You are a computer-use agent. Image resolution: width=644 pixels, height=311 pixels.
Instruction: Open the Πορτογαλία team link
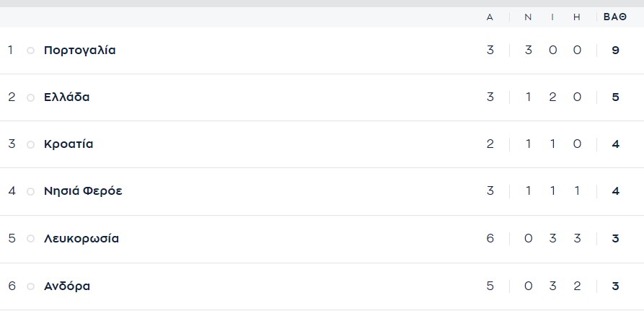click(x=79, y=51)
